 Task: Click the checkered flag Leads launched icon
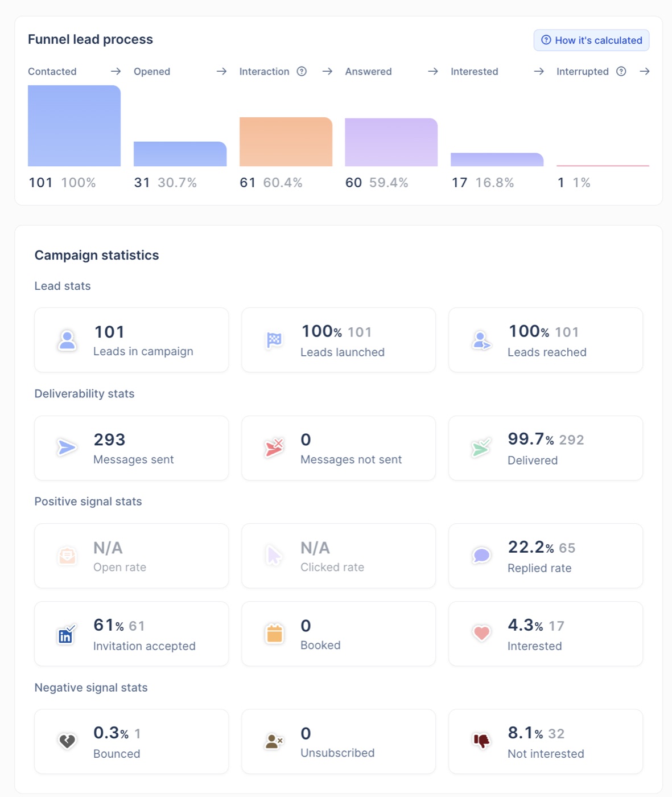tap(274, 340)
